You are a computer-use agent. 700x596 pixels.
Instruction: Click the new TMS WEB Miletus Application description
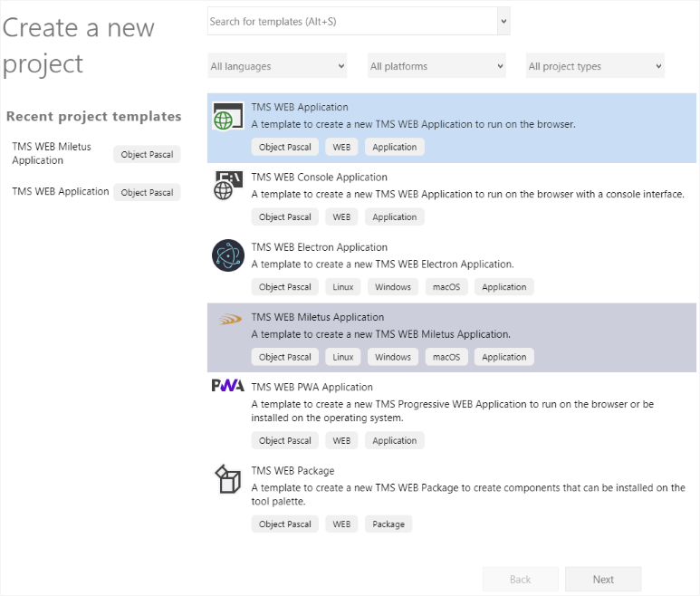pyautogui.click(x=381, y=334)
